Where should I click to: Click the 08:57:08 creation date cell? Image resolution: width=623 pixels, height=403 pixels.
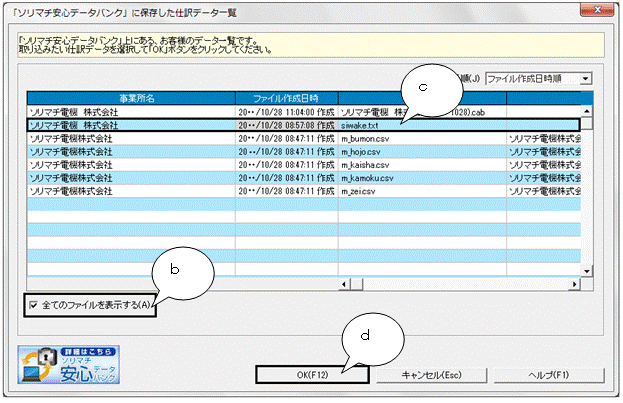[x=286, y=125]
